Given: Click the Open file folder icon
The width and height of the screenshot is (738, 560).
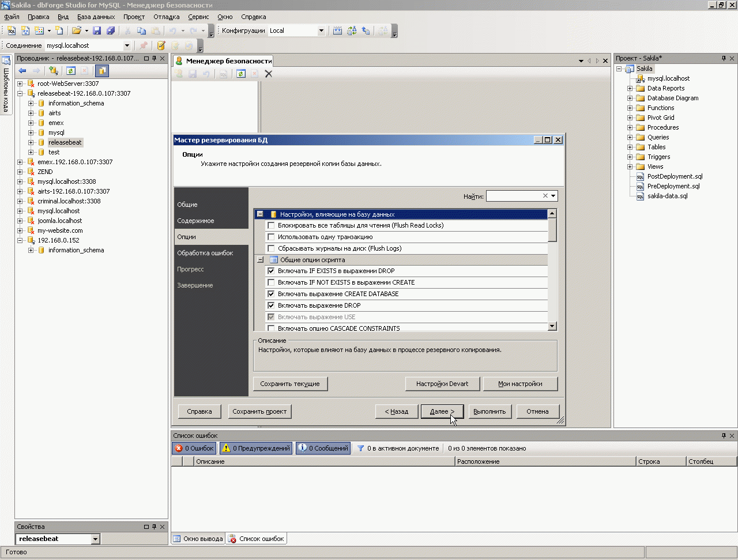Looking at the screenshot, I should pos(76,31).
